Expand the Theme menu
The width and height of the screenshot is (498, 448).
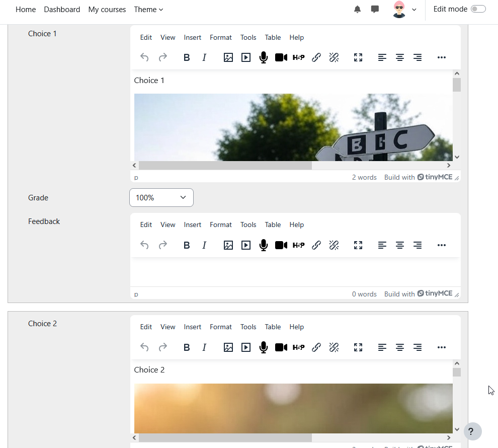click(x=148, y=10)
